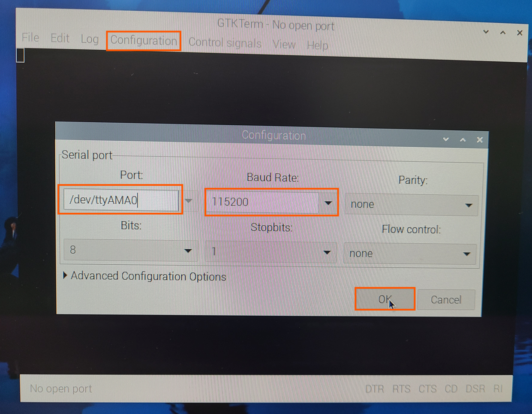Image resolution: width=532 pixels, height=414 pixels.
Task: Open the Parity dropdown
Action: 412,205
